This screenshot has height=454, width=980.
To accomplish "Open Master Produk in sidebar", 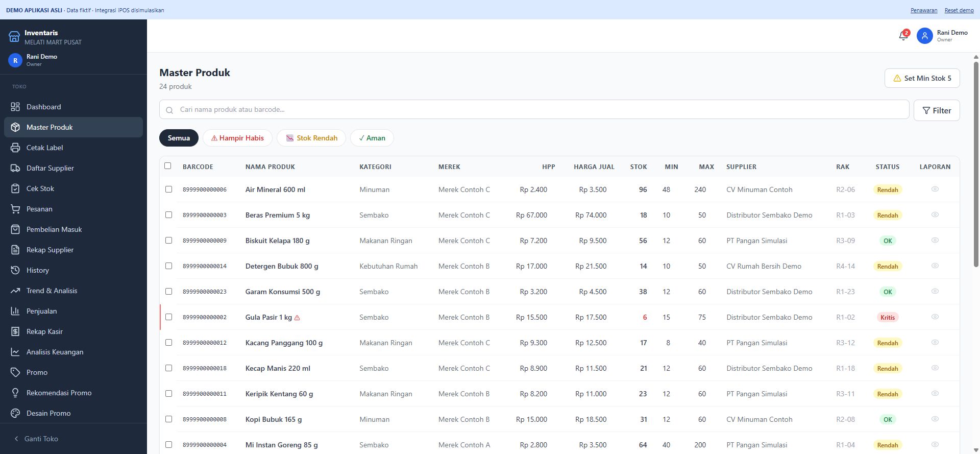I will pyautogui.click(x=73, y=127).
